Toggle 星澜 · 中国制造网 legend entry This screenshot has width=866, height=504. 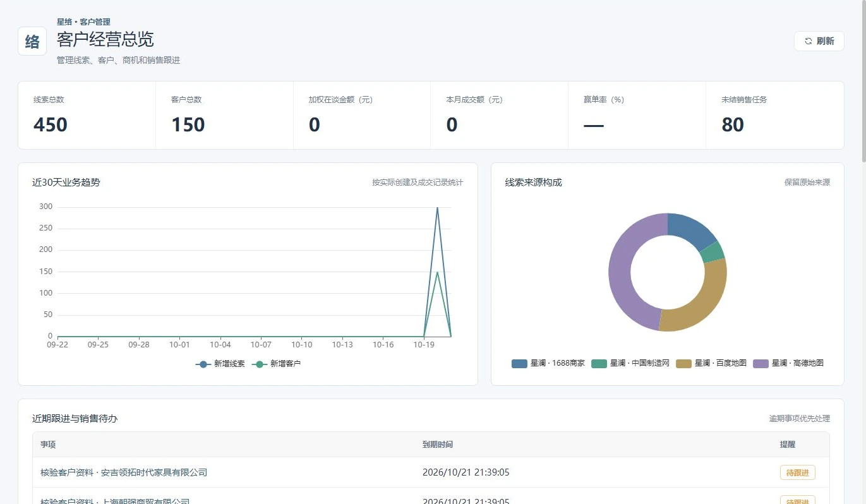click(x=630, y=363)
